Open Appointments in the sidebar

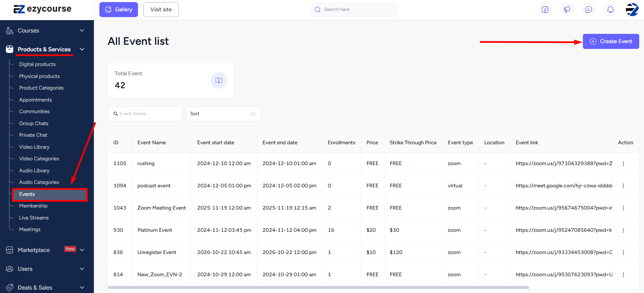tap(36, 100)
